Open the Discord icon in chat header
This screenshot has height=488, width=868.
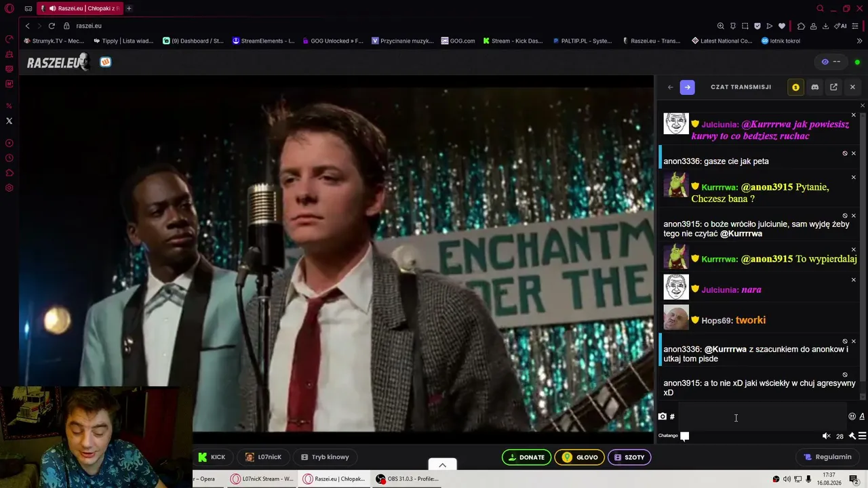(x=814, y=87)
